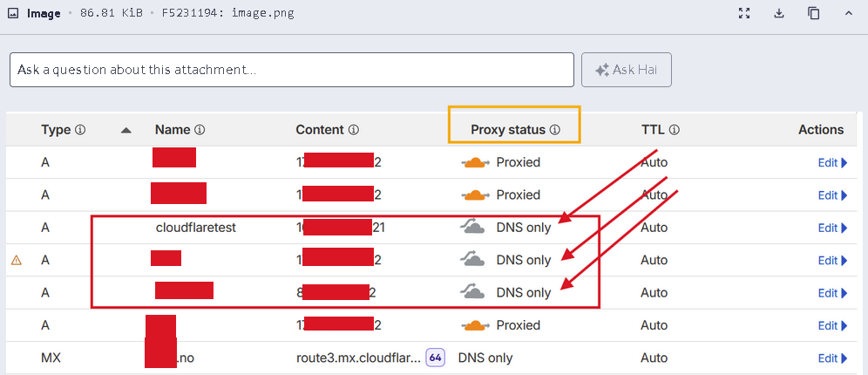Copy the attachment using copy icon
868x375 pixels.
point(813,13)
